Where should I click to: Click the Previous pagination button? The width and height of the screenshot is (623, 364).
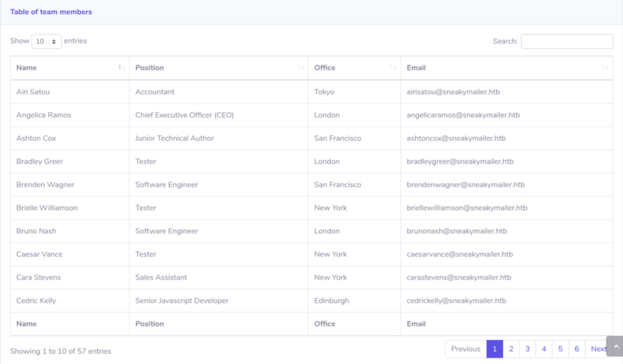coord(466,349)
